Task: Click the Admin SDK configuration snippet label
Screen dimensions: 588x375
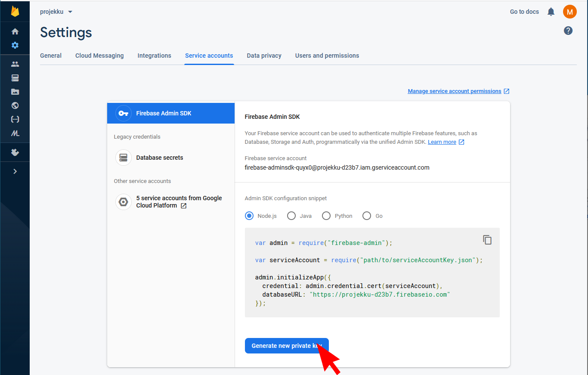Action: point(286,198)
